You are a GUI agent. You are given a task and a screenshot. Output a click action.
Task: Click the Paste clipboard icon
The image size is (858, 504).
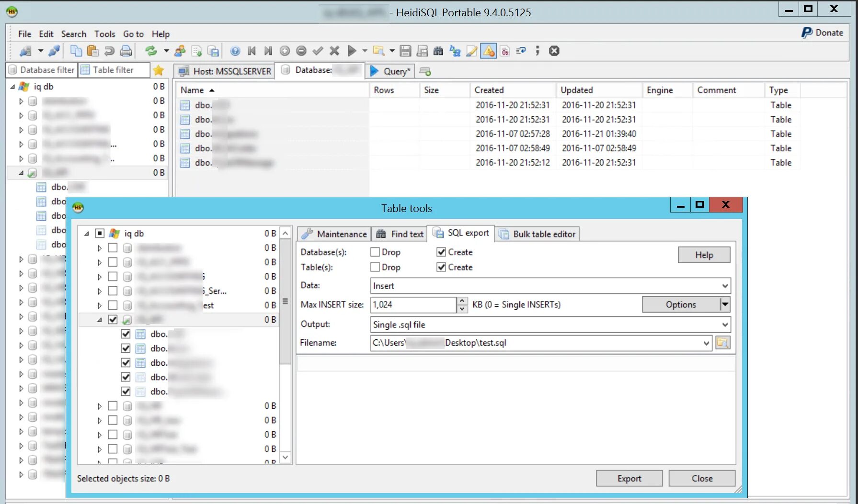93,51
